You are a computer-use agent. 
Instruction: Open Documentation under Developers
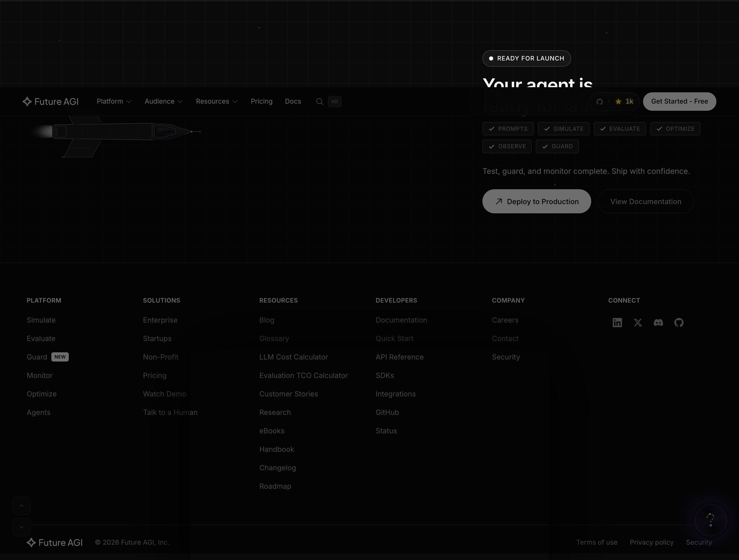point(402,320)
